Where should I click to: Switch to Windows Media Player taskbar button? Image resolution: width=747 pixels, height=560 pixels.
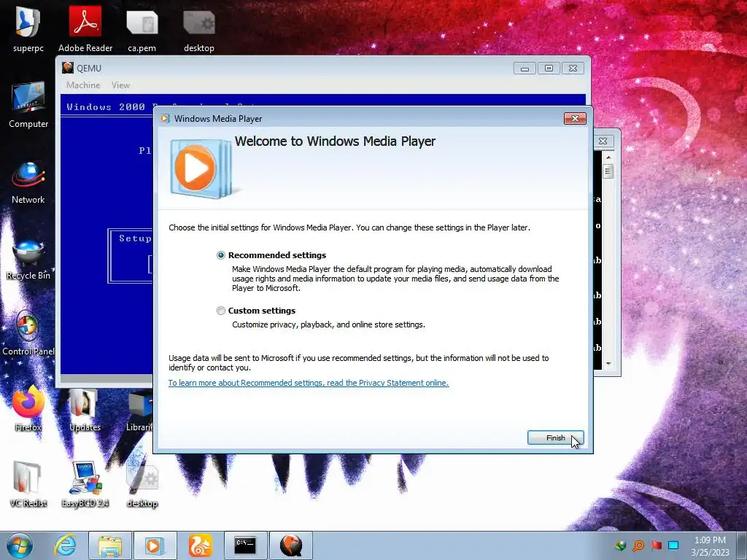(x=155, y=545)
